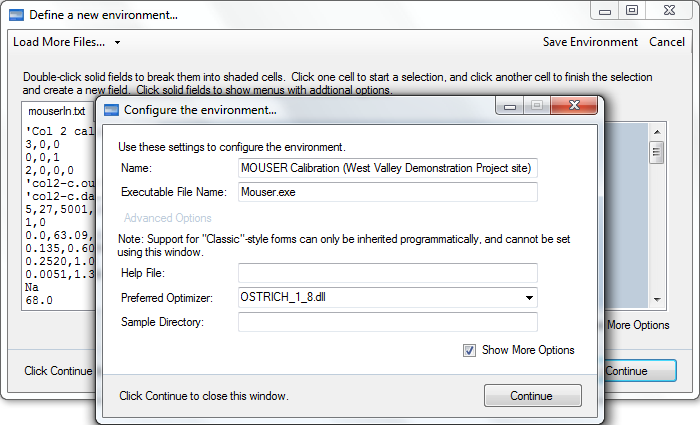Close the Configure the environment dialog
Image resolution: width=700 pixels, height=425 pixels.
pyautogui.click(x=574, y=105)
